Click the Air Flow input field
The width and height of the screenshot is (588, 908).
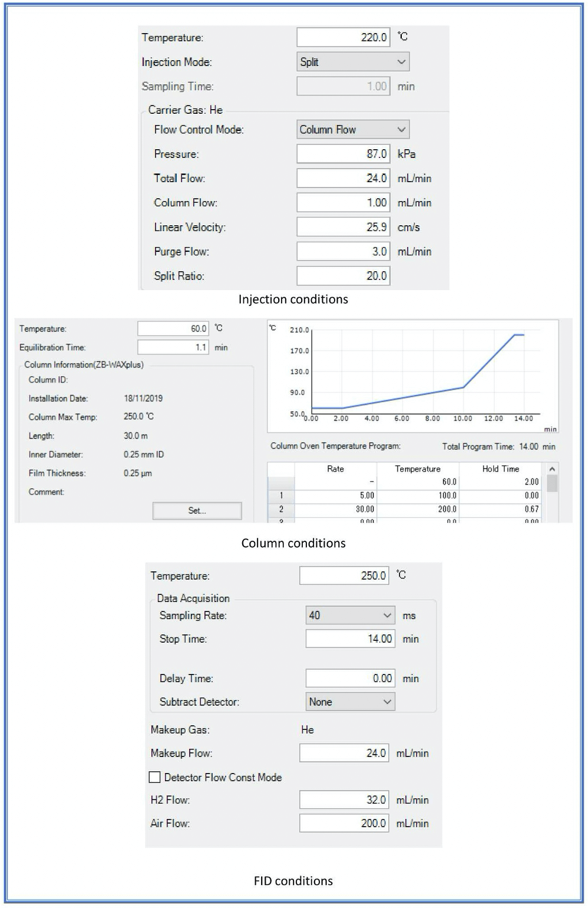pos(344,823)
